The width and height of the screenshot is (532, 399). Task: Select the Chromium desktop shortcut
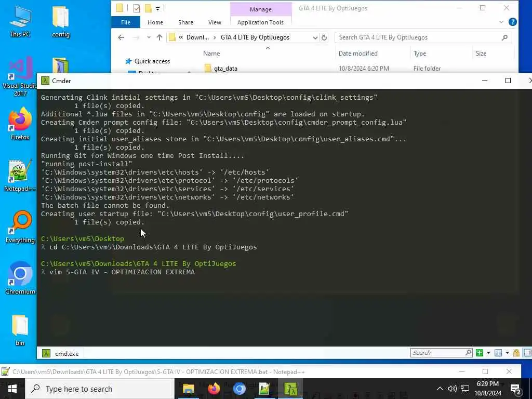click(20, 278)
